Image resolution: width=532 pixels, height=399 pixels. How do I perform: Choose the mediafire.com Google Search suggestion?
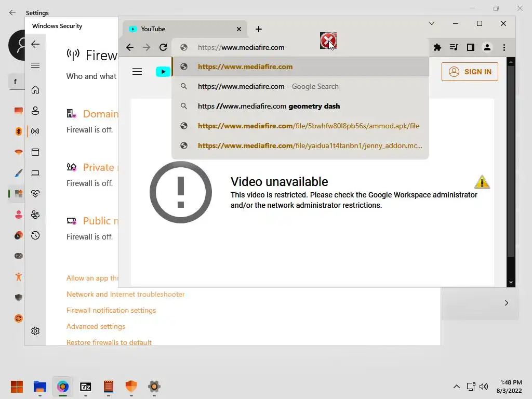click(300, 87)
